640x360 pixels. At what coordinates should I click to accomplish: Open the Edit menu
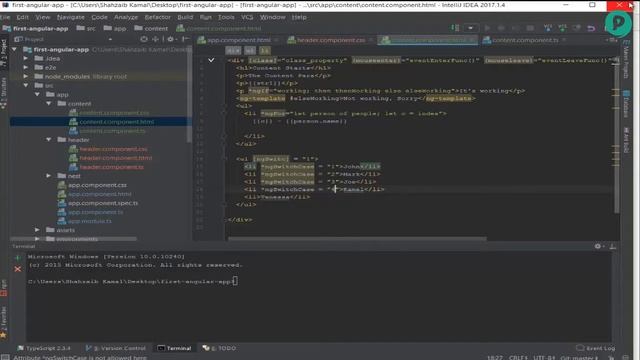pyautogui.click(x=22, y=17)
